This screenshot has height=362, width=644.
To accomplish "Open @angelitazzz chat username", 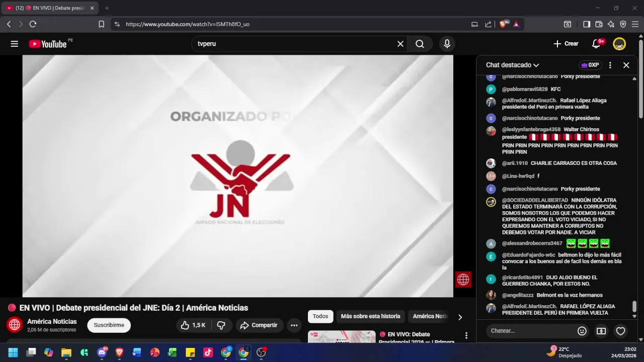I will click(x=518, y=295).
